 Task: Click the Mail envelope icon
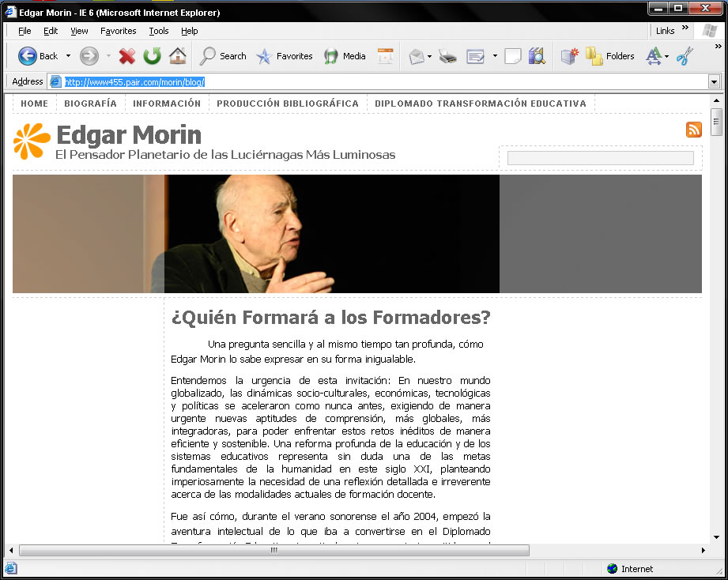pyautogui.click(x=417, y=57)
